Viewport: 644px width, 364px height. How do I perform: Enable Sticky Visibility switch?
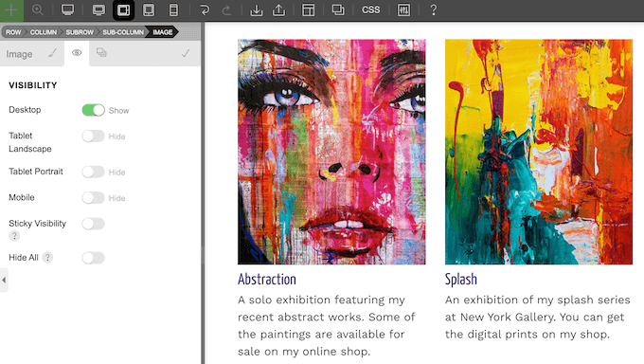click(x=93, y=224)
